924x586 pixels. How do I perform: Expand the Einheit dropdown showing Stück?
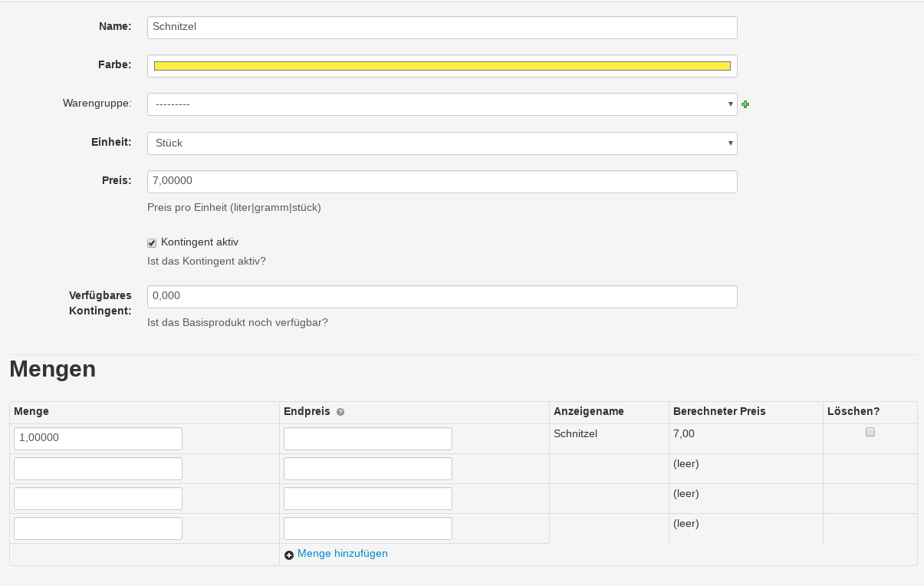(x=442, y=143)
